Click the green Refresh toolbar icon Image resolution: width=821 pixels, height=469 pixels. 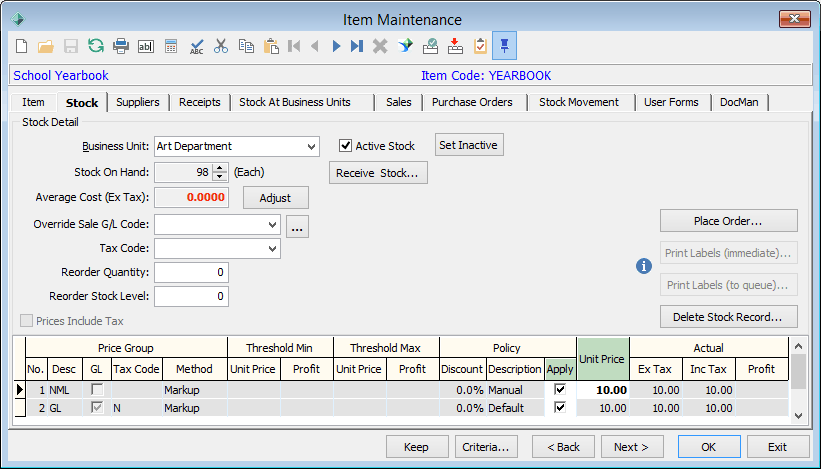pos(96,46)
